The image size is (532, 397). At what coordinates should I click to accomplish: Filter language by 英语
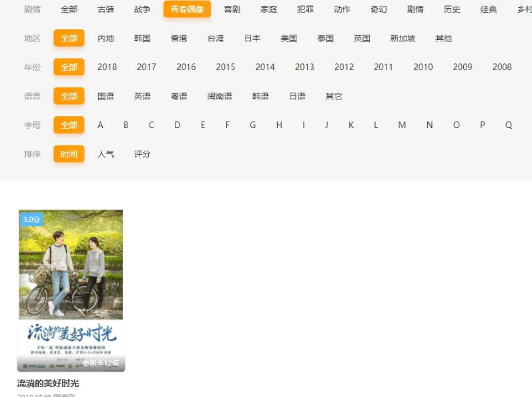[142, 96]
